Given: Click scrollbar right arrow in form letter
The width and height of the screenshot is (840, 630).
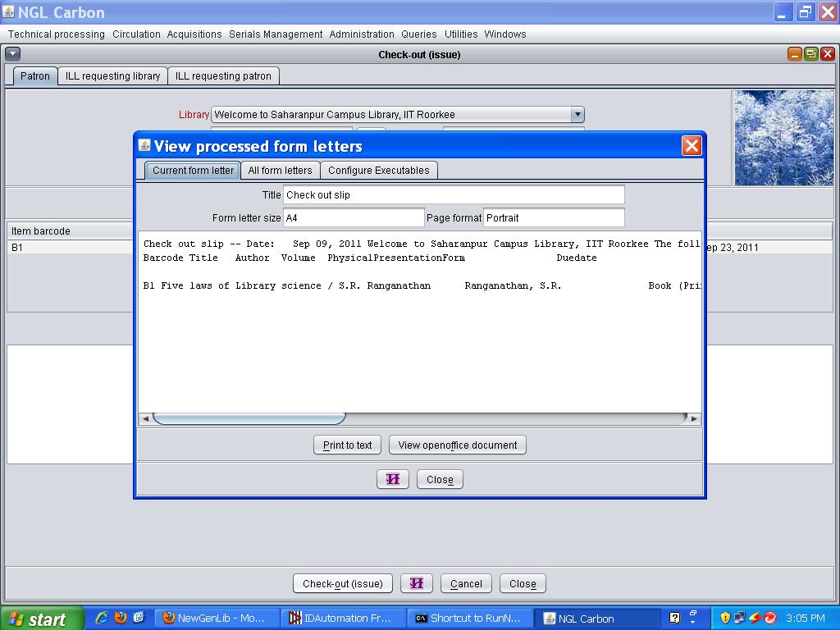Looking at the screenshot, I should coord(693,418).
